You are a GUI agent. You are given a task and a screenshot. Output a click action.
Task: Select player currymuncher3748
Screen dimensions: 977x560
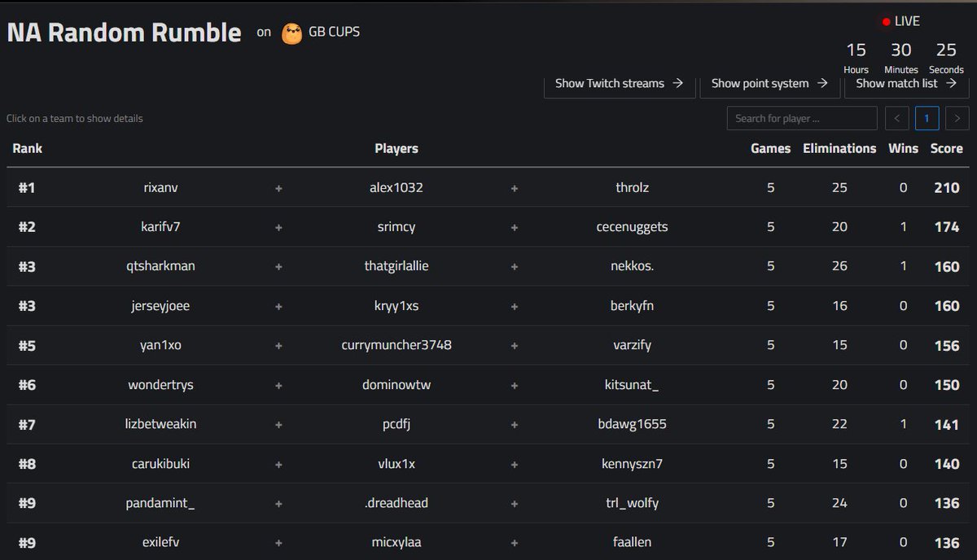pyautogui.click(x=396, y=345)
